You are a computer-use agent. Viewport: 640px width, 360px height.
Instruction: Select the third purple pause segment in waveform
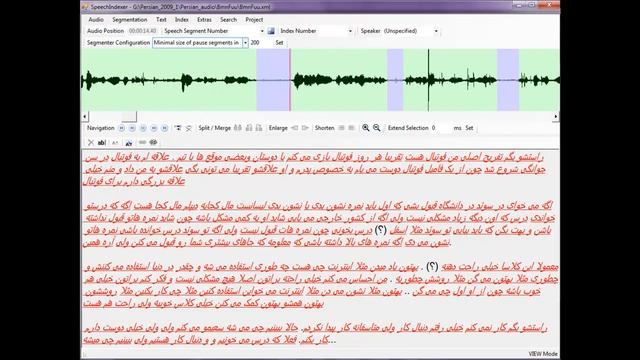508,80
